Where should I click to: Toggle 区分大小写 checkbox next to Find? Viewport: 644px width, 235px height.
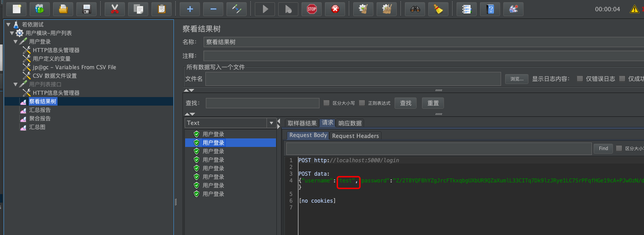tap(619, 148)
